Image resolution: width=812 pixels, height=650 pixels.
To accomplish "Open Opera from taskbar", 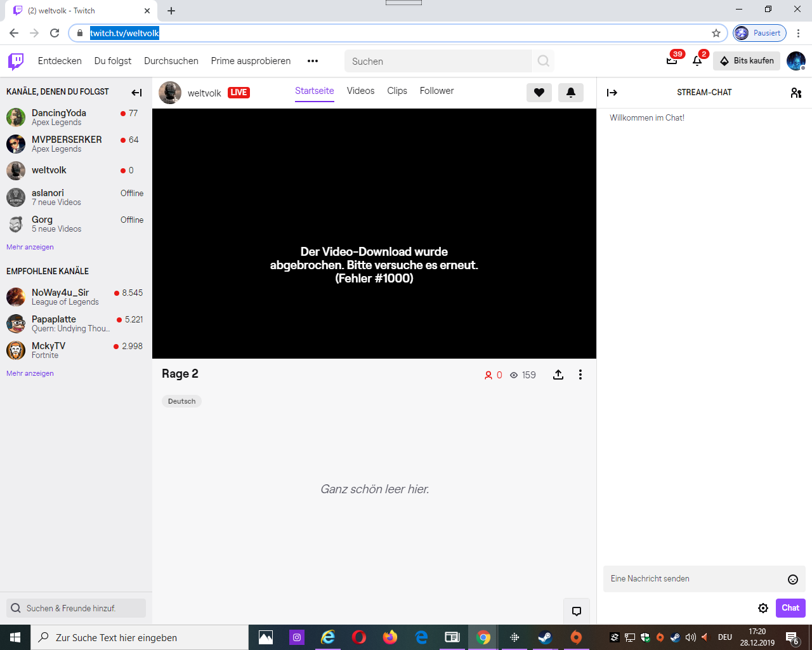I will tap(359, 637).
